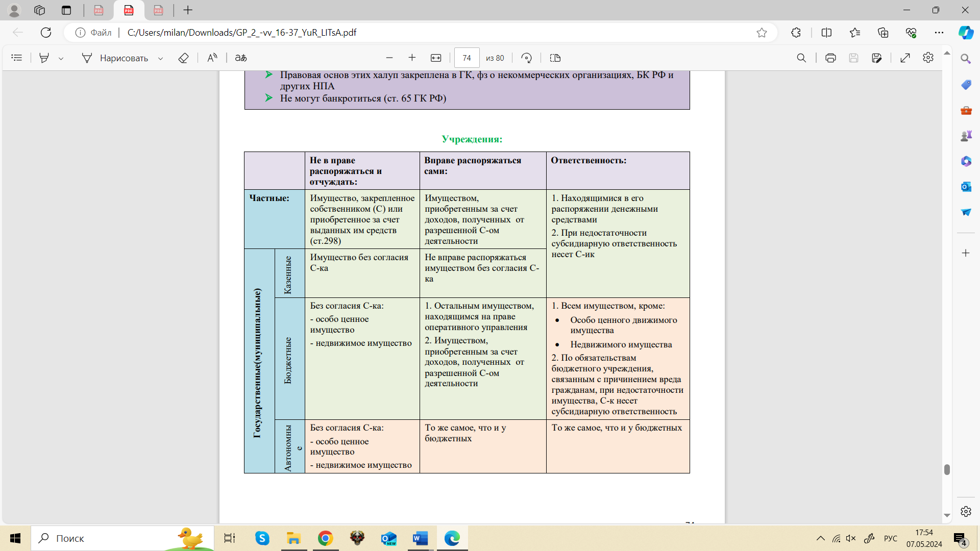980x551 pixels.
Task: Open browser extensions menu
Action: (796, 33)
